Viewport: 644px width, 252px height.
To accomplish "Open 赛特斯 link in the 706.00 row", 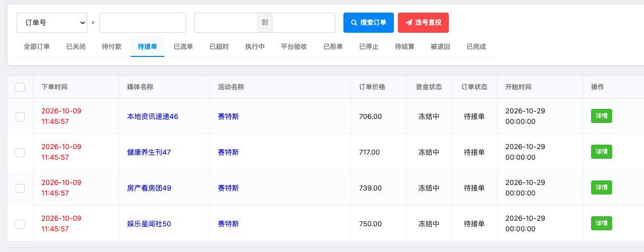I will point(228,116).
